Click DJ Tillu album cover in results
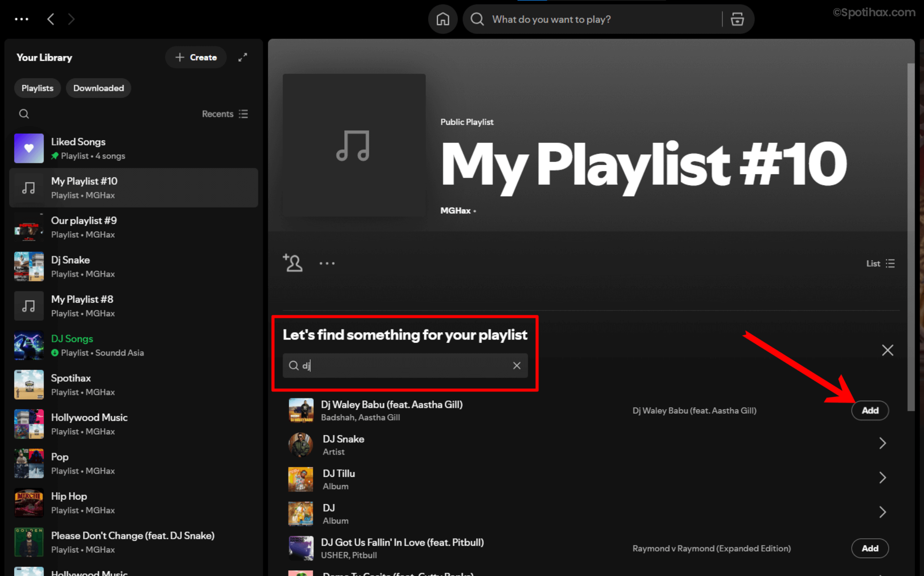This screenshot has height=576, width=924. 300,479
